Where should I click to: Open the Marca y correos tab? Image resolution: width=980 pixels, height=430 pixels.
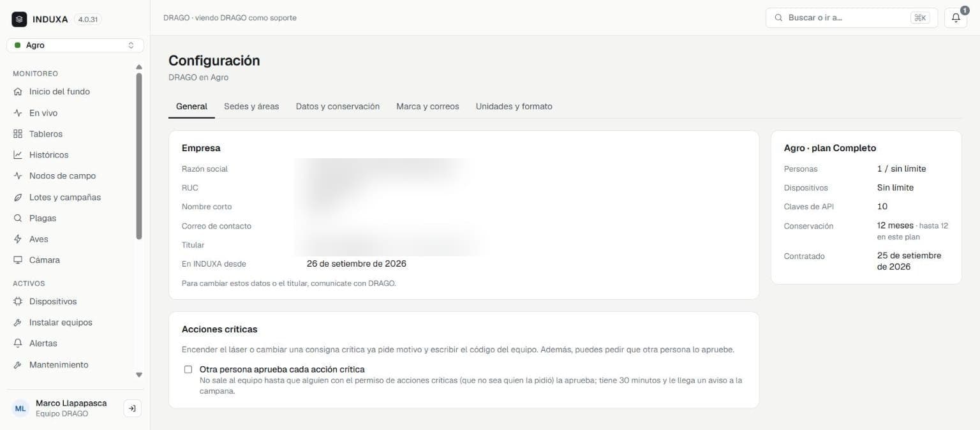[x=427, y=107]
